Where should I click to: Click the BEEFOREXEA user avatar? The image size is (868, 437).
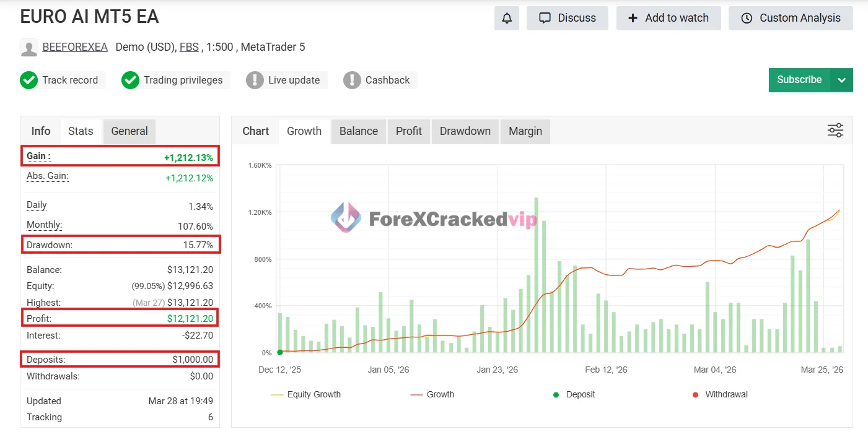coord(28,48)
